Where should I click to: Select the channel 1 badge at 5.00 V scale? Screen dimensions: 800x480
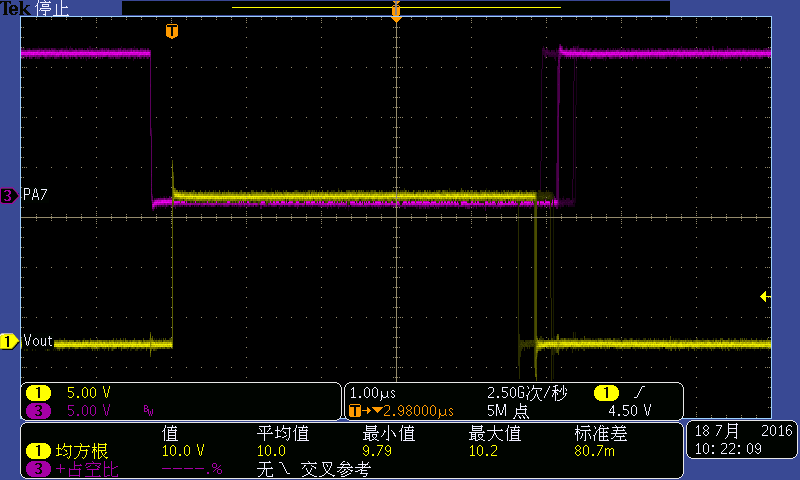(x=38, y=393)
